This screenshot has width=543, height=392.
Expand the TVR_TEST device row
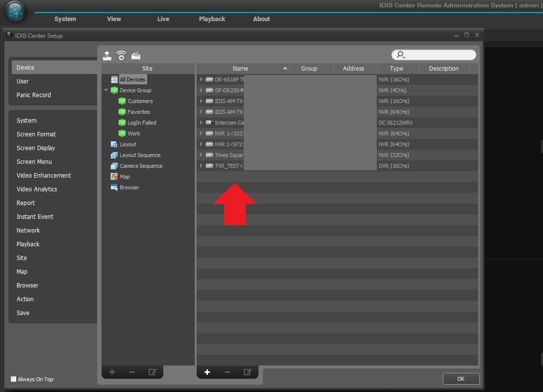click(201, 166)
